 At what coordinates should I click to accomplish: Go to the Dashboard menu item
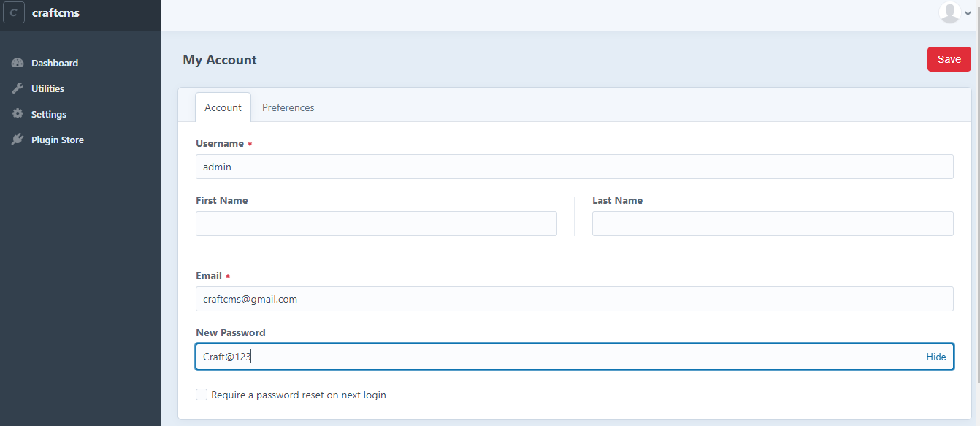pos(55,63)
